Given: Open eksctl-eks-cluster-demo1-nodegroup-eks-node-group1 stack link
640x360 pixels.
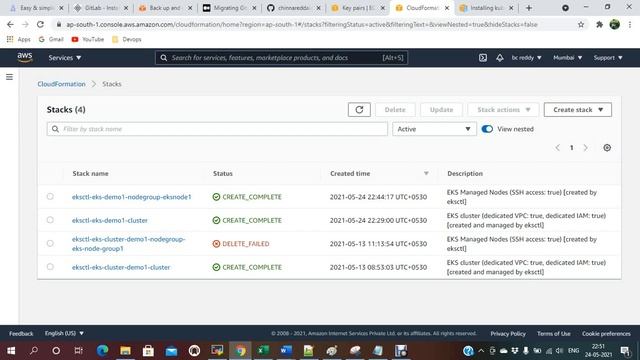Looking at the screenshot, I should tap(129, 244).
